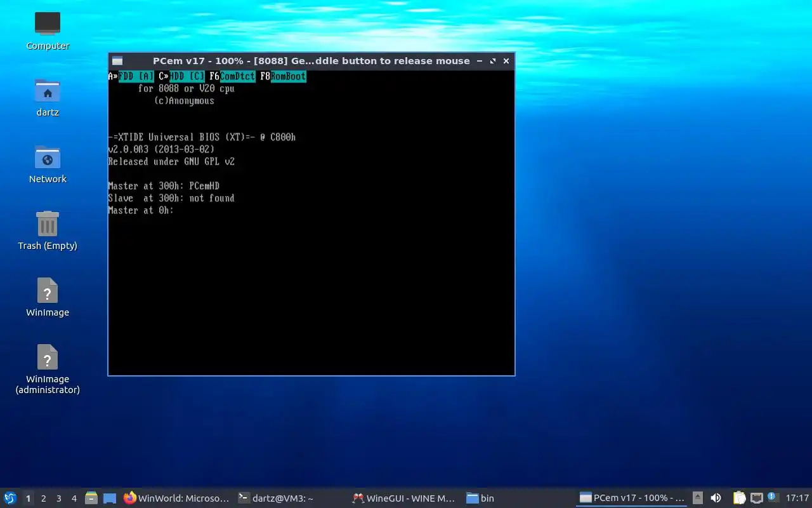The image size is (812, 508).
Task: Switch to workspace 2
Action: 43,498
